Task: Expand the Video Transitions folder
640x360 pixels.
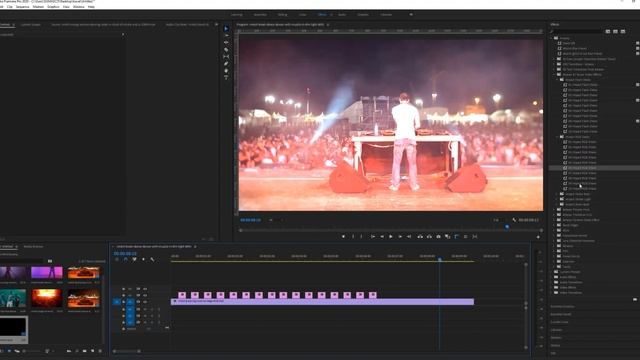Action: click(552, 293)
